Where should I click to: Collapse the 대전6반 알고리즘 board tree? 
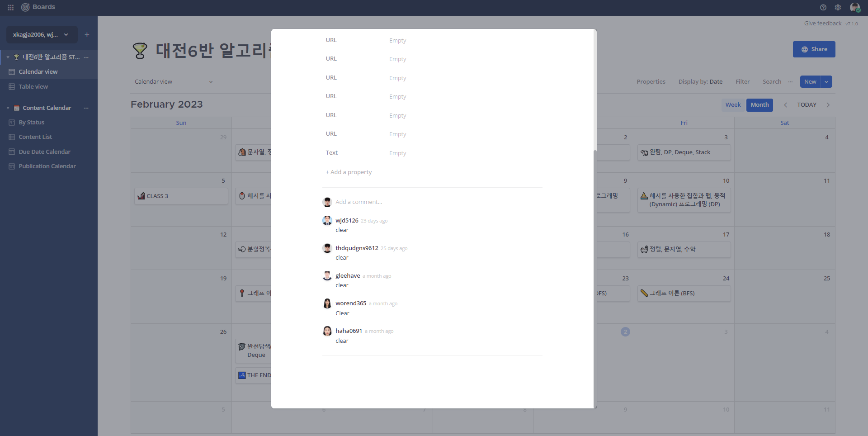pyautogui.click(x=8, y=57)
